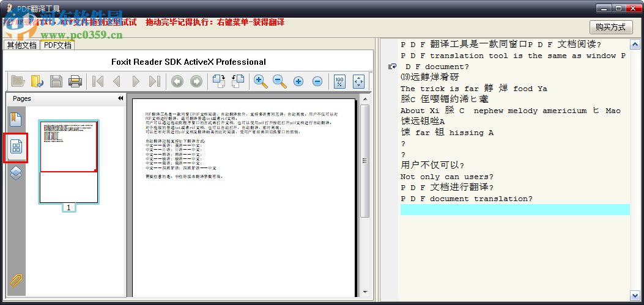Open the attachments paperclip icon
The width and height of the screenshot is (644, 305).
(16, 281)
